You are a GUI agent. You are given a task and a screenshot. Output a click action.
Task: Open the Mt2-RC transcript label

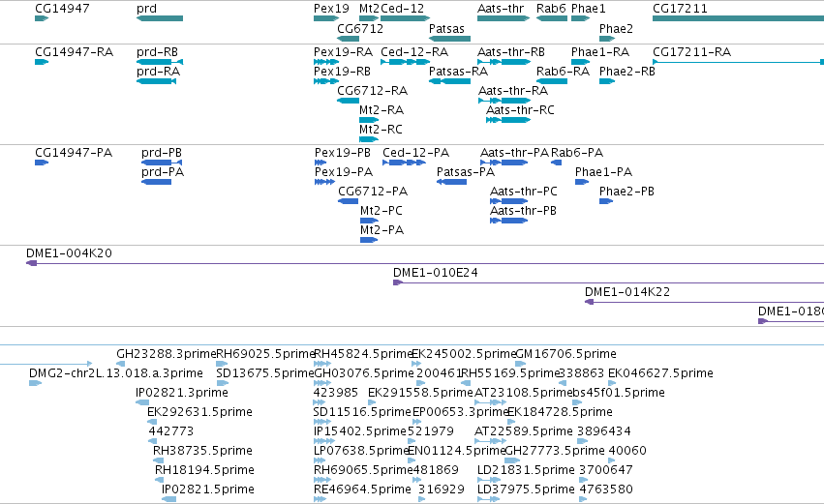pos(381,130)
